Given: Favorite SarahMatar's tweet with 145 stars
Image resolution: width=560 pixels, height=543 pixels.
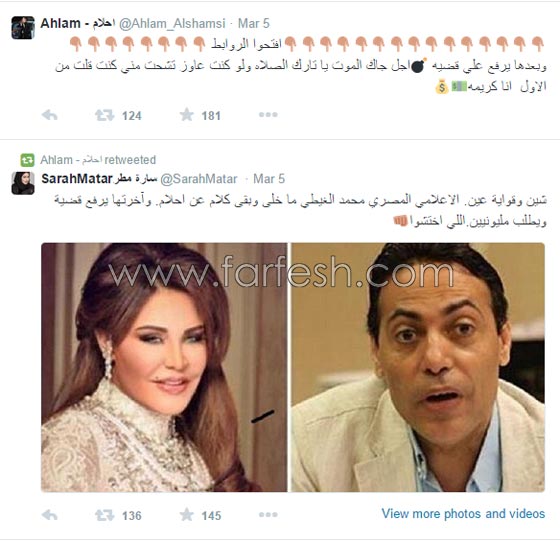Looking at the screenshot, I should (186, 514).
